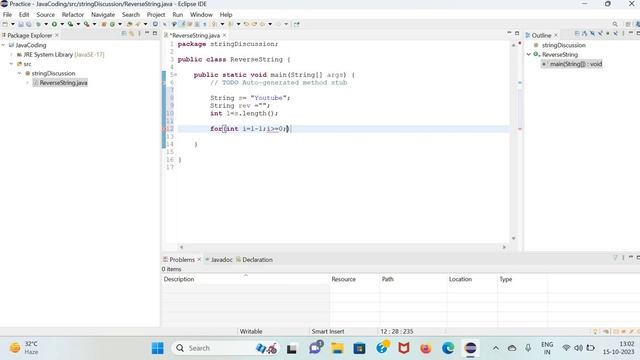Click the Resource column header
The height and width of the screenshot is (360, 640).
(354, 279)
